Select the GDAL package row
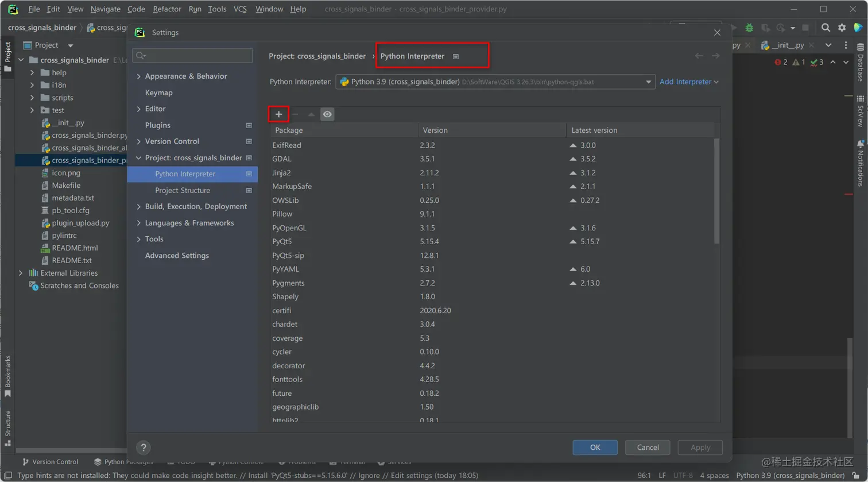This screenshot has width=868, height=482. [493, 159]
